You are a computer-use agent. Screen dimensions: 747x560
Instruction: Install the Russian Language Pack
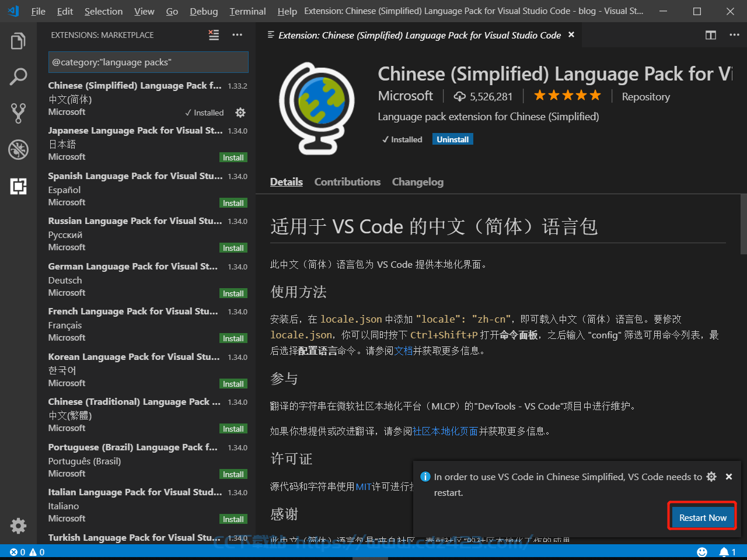pyautogui.click(x=233, y=249)
